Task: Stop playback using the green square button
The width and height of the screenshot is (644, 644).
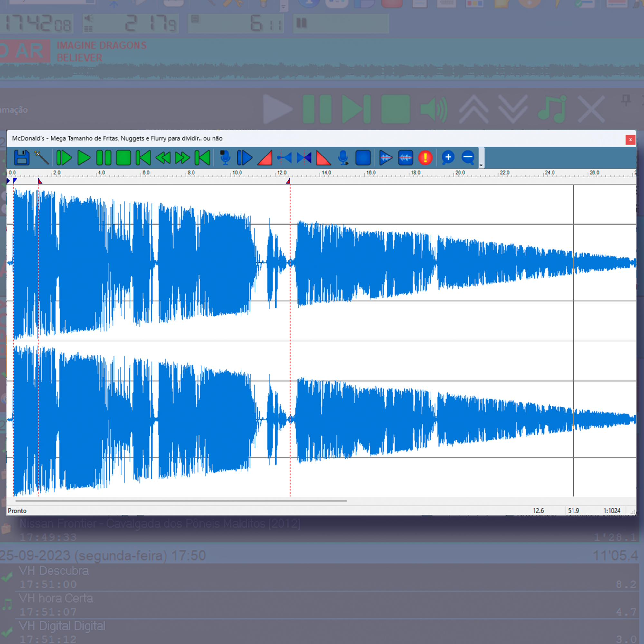Action: click(123, 158)
